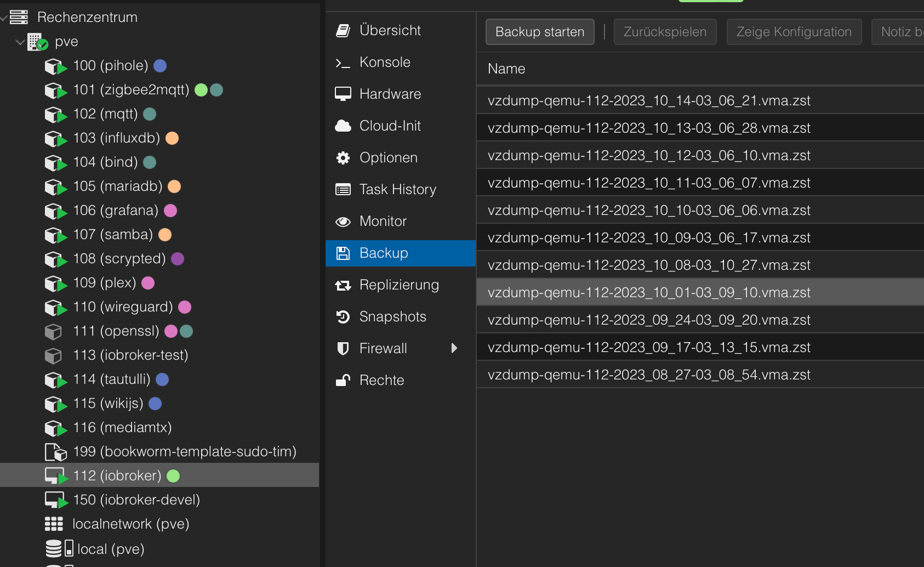This screenshot has height=567, width=924.
Task: Click the Monitor eye icon
Action: point(343,222)
